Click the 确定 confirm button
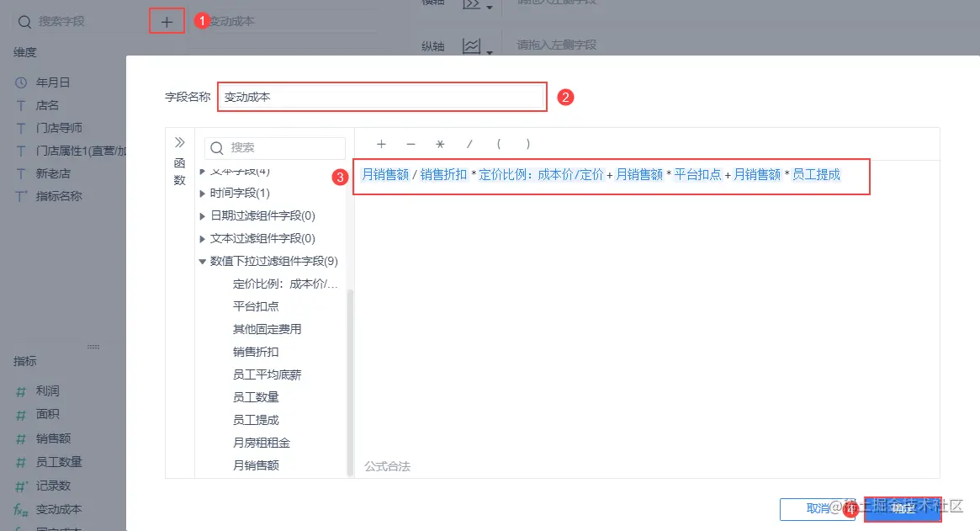Viewport: 980px width, 531px height. [903, 508]
